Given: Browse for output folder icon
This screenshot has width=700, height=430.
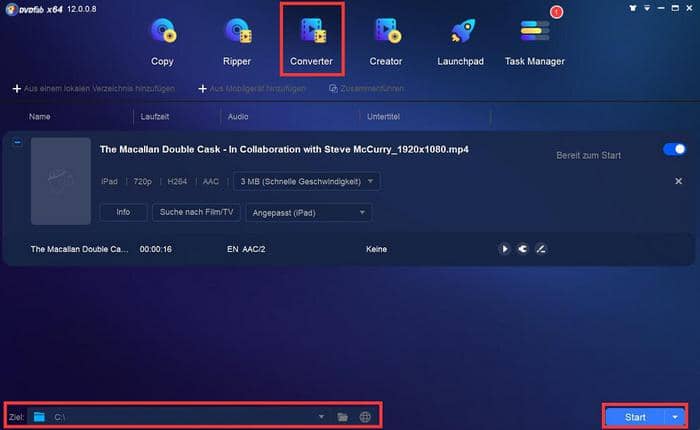Looking at the screenshot, I should coord(343,416).
